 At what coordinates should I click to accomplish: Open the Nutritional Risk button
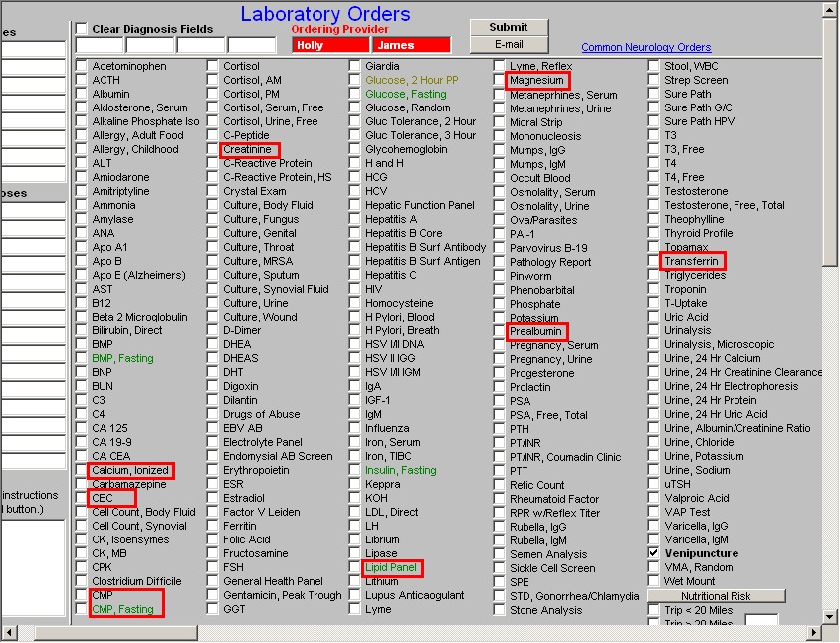[x=717, y=596]
